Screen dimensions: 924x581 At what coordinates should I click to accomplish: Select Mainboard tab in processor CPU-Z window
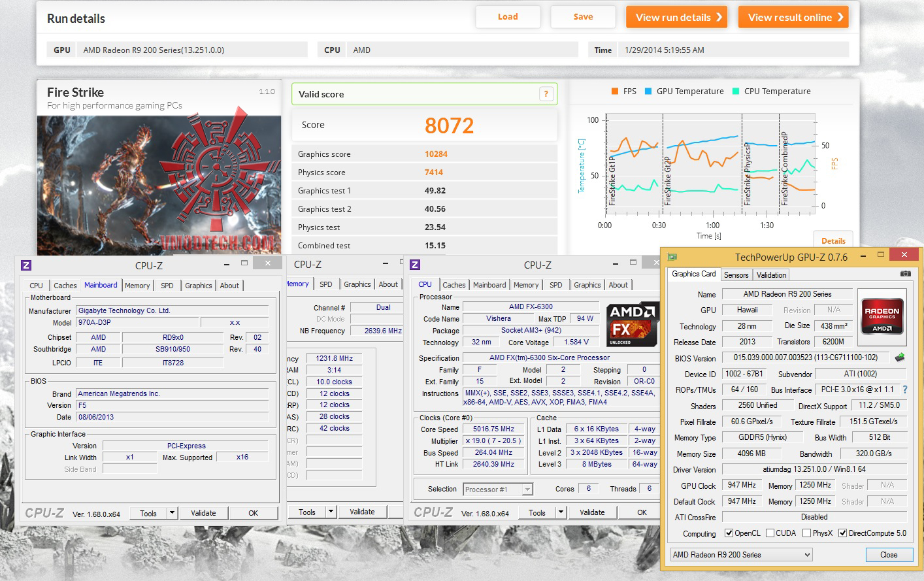[x=489, y=285]
